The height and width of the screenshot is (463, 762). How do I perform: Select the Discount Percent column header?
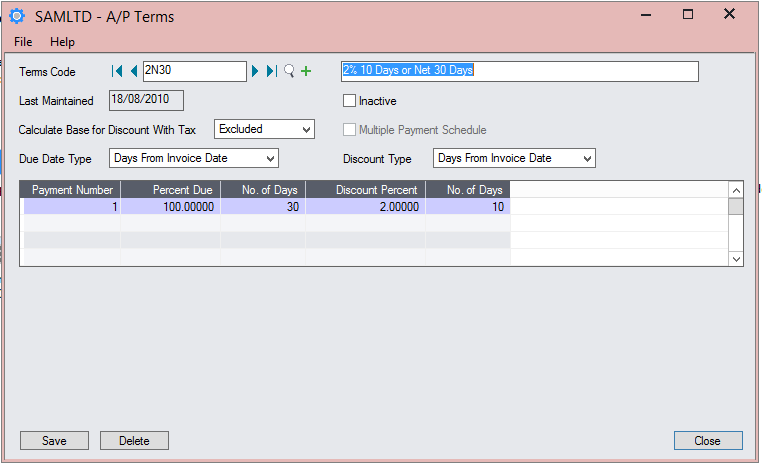point(365,189)
